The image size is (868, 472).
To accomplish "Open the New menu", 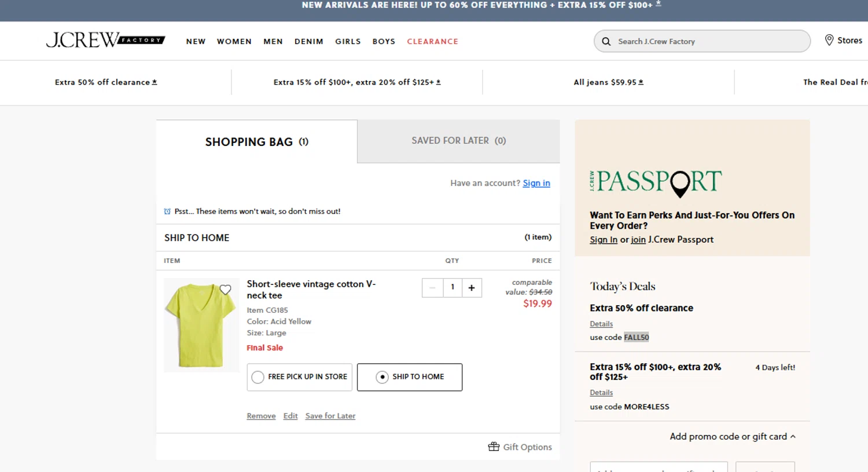I will tap(196, 41).
